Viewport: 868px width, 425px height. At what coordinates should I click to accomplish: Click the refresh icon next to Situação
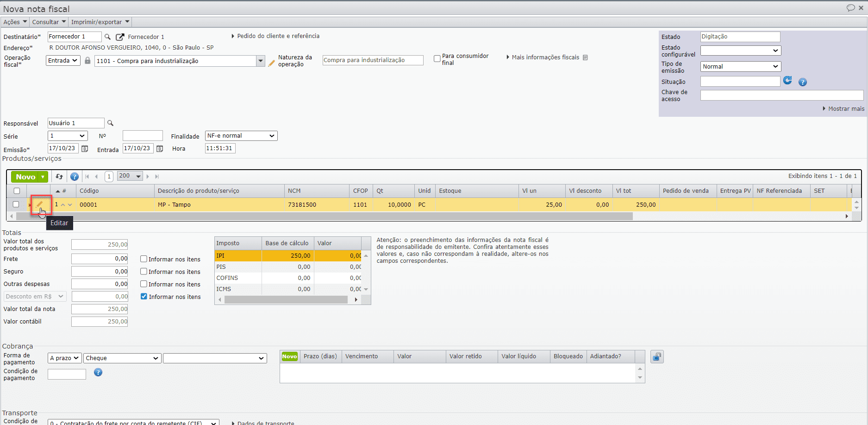pyautogui.click(x=787, y=81)
